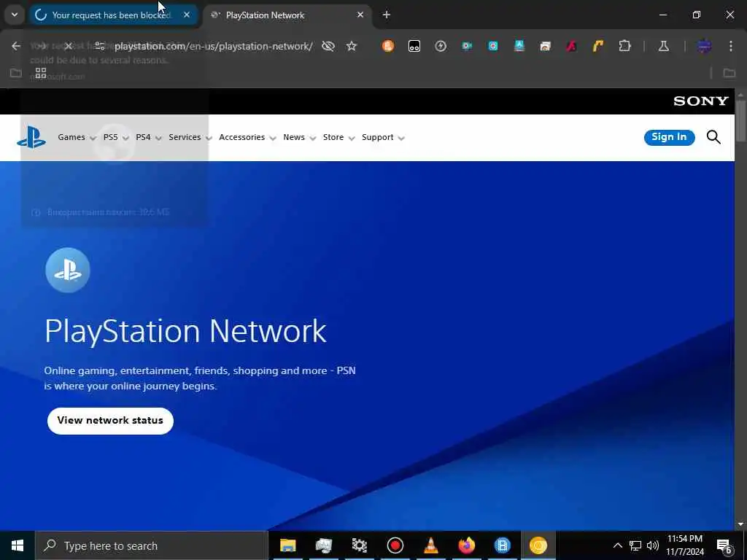Click the yellow curved extension icon

pyautogui.click(x=598, y=46)
